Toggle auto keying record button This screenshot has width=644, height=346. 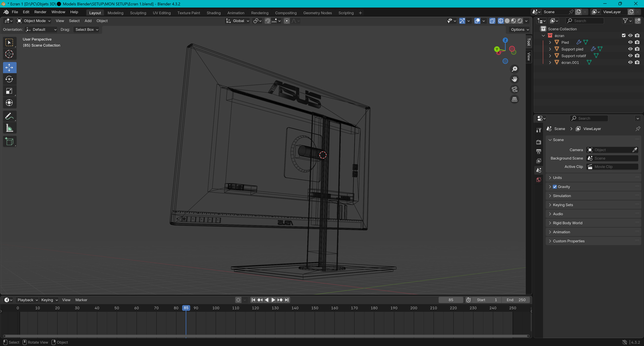tap(238, 300)
